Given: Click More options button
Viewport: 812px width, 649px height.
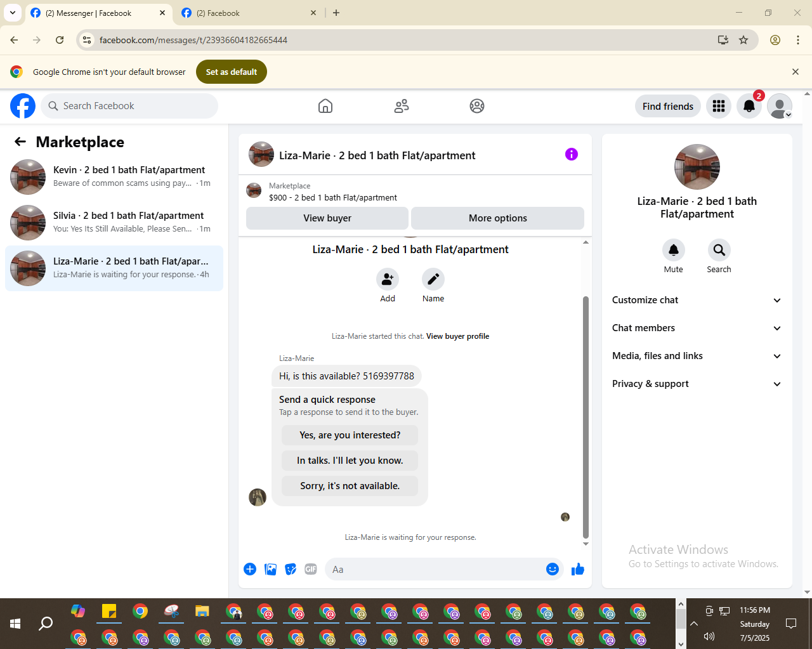Looking at the screenshot, I should click(x=498, y=218).
